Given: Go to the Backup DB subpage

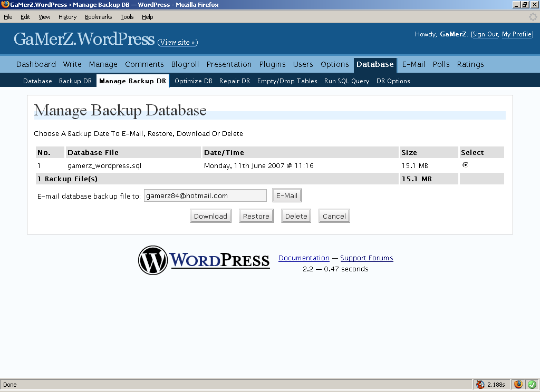Looking at the screenshot, I should pyautogui.click(x=75, y=81).
